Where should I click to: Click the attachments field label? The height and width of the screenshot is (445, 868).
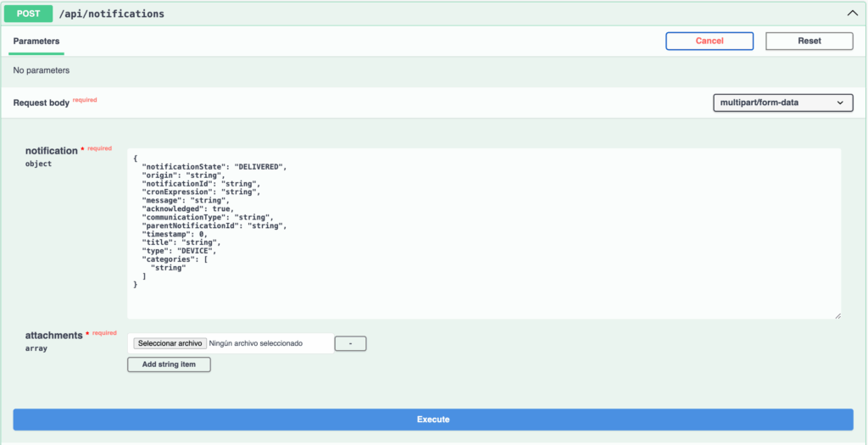(53, 335)
